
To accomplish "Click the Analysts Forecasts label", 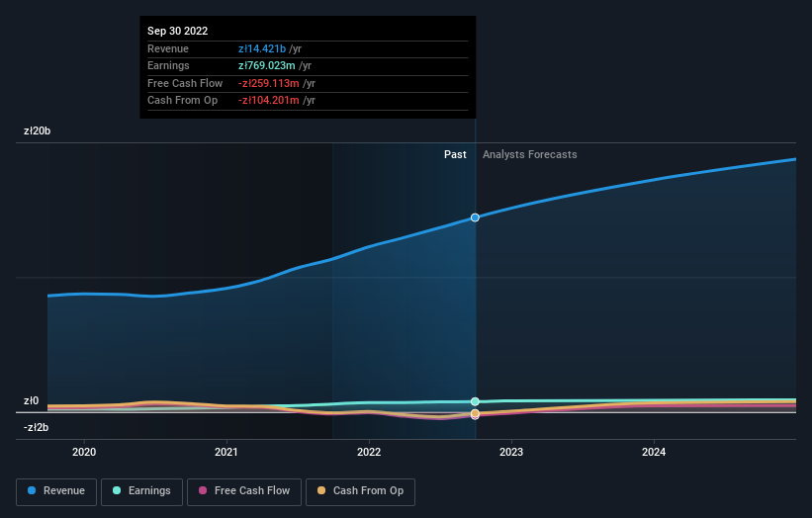I will [x=530, y=154].
